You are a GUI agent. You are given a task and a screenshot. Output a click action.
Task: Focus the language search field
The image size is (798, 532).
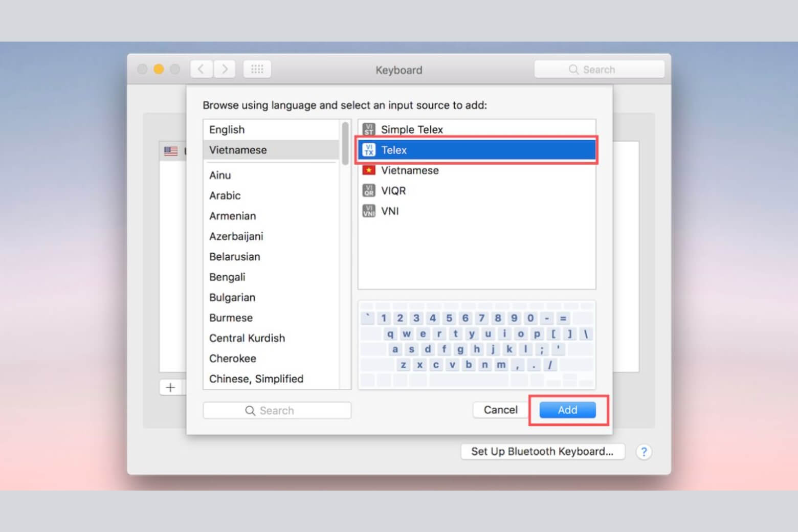[x=277, y=410]
